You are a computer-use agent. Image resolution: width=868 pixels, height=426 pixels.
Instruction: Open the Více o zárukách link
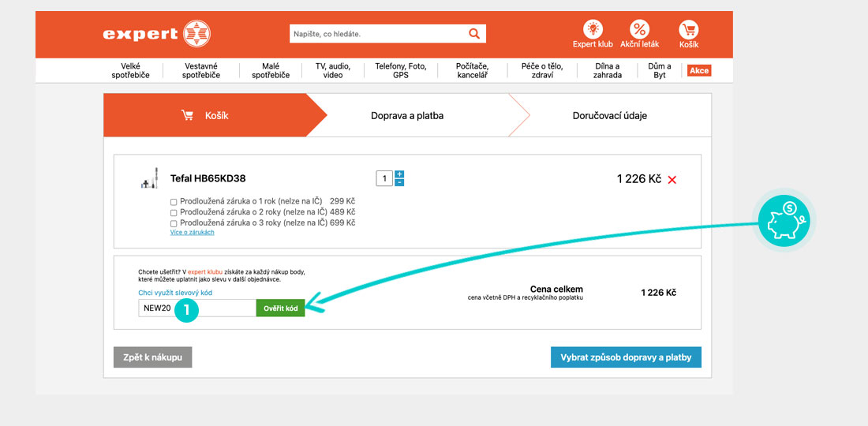click(192, 233)
